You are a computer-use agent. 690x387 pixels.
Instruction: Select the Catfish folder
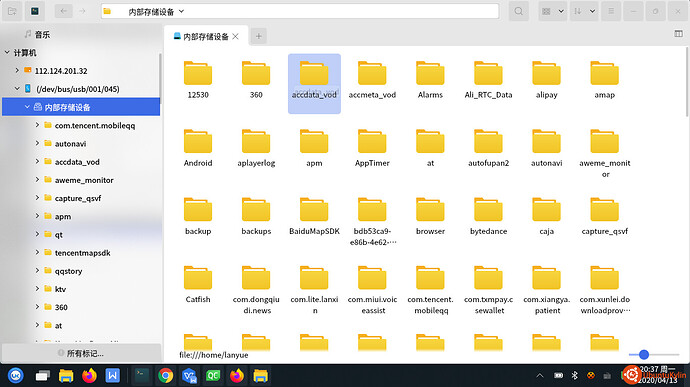click(198, 285)
